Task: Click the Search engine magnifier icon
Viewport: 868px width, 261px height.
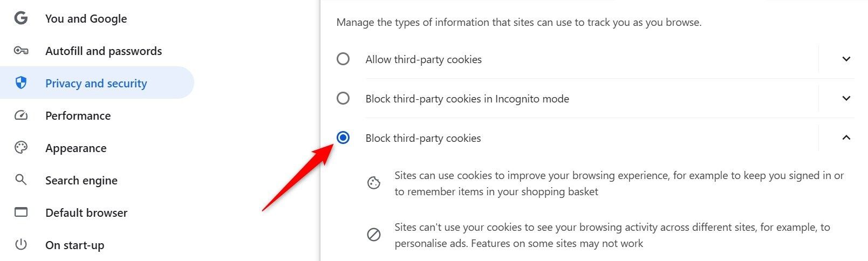Action: [x=21, y=180]
